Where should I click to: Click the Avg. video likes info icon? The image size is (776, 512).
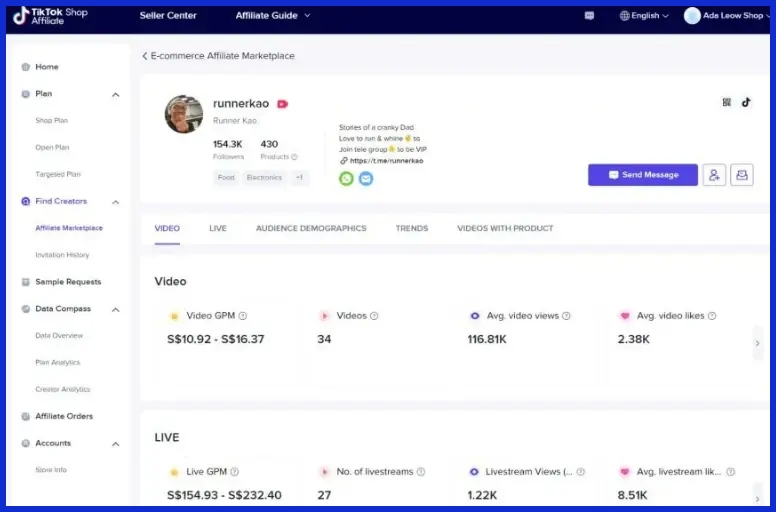(712, 316)
